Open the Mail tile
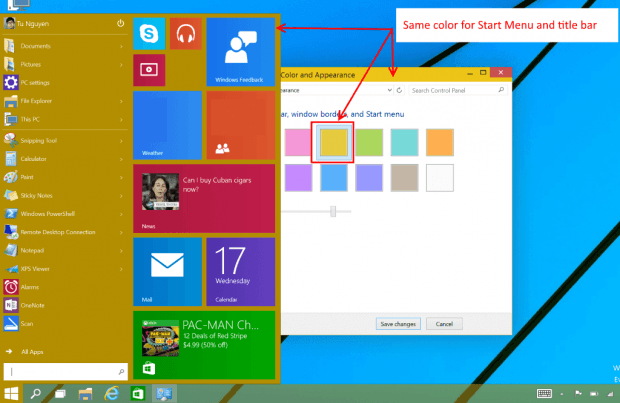Screen dimensions: 620x403 (x=167, y=272)
